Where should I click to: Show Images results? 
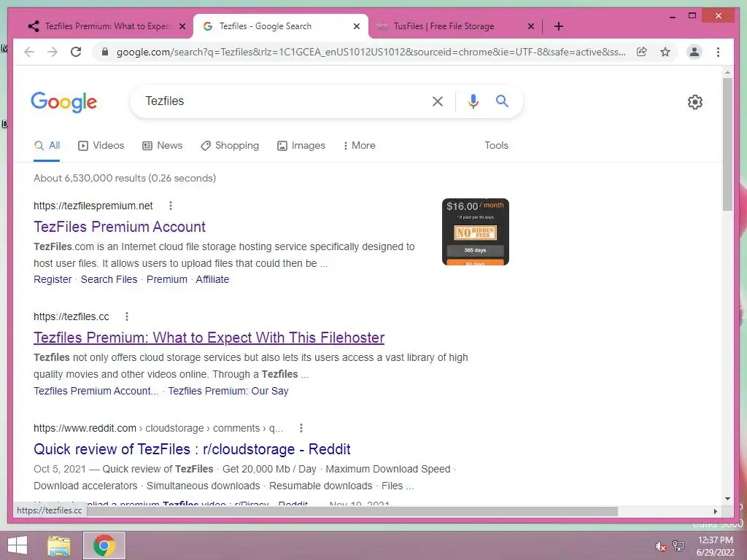pos(301,146)
